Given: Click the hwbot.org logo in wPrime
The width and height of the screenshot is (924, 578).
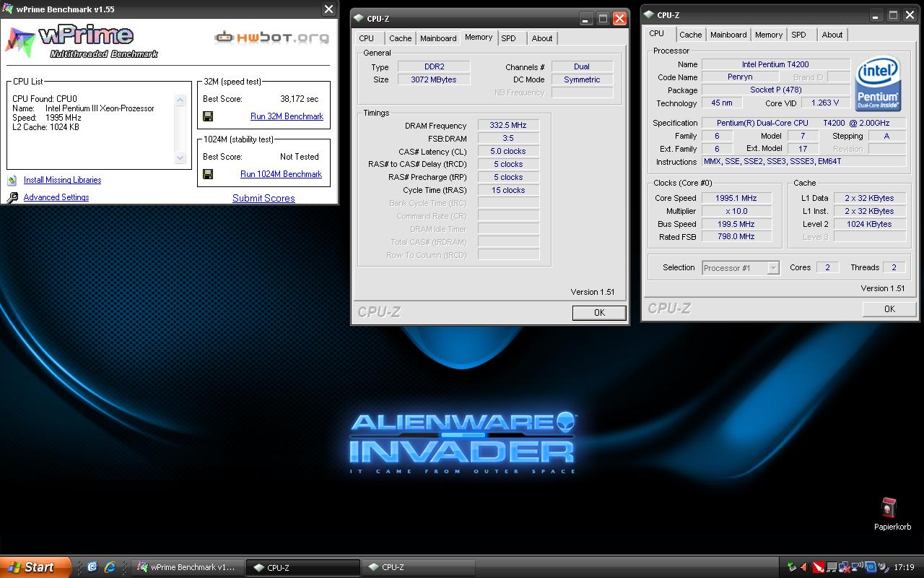Looking at the screenshot, I should [x=271, y=37].
